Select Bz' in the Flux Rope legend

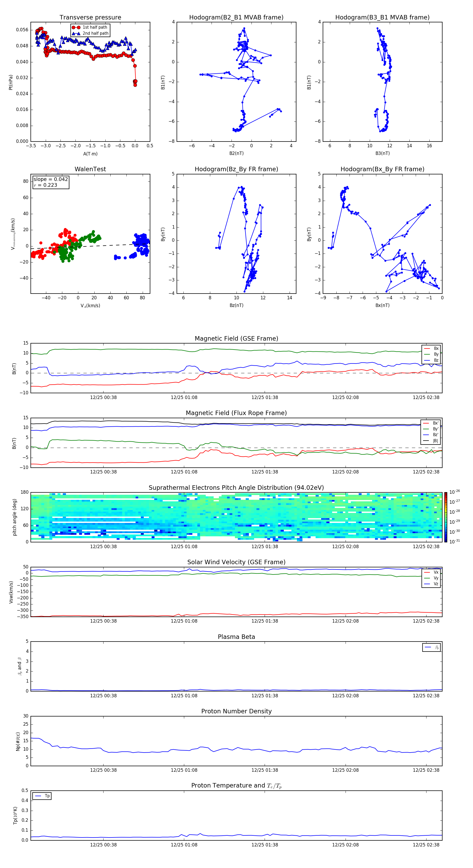pos(431,435)
